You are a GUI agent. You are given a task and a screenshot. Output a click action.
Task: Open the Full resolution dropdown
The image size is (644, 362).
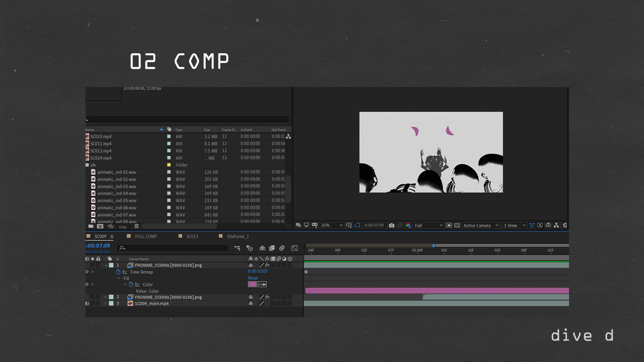click(x=429, y=225)
